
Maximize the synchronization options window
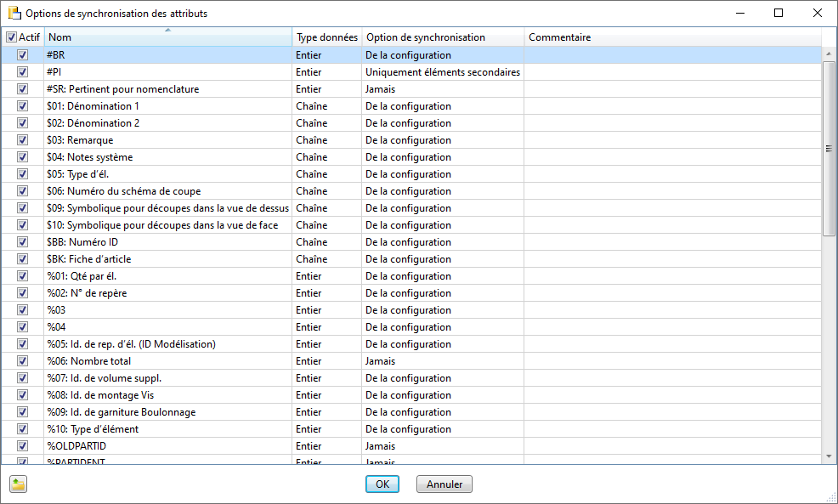pos(778,14)
